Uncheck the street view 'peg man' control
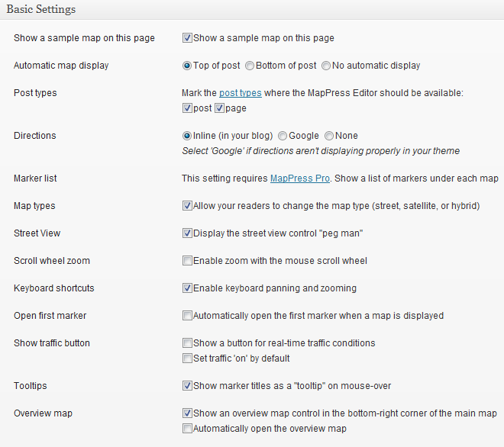This screenshot has width=504, height=447. click(x=187, y=233)
